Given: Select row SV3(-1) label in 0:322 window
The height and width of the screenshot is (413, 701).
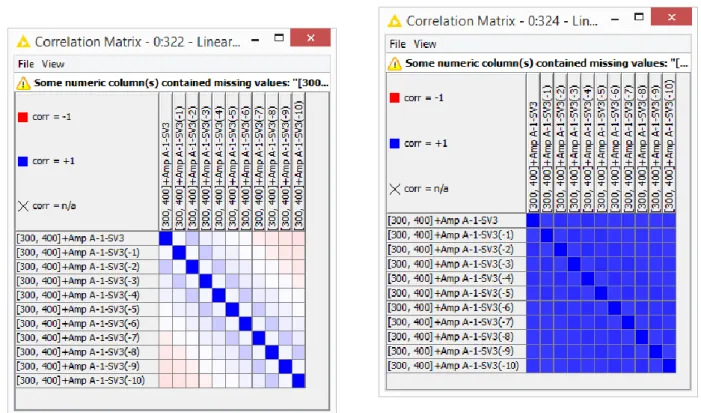Looking at the screenshot, I should pos(87,253).
